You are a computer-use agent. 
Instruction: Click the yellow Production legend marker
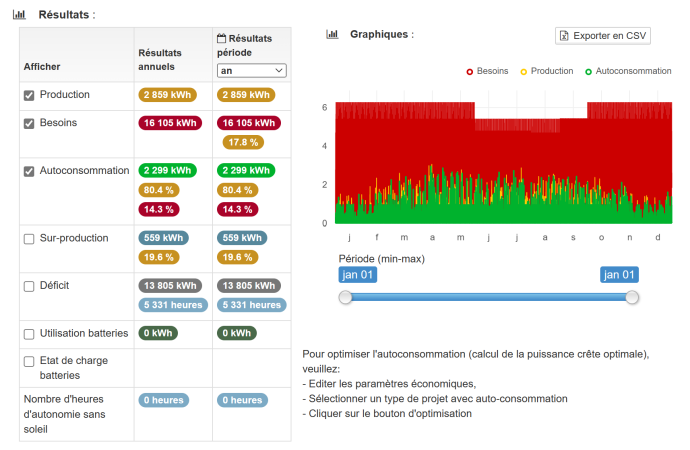(x=524, y=72)
